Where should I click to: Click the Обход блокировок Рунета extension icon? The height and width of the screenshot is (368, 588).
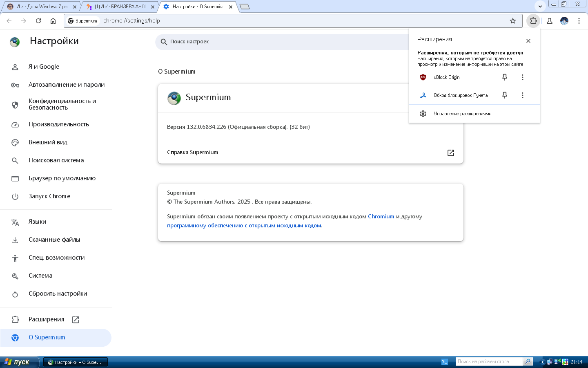pyautogui.click(x=423, y=95)
